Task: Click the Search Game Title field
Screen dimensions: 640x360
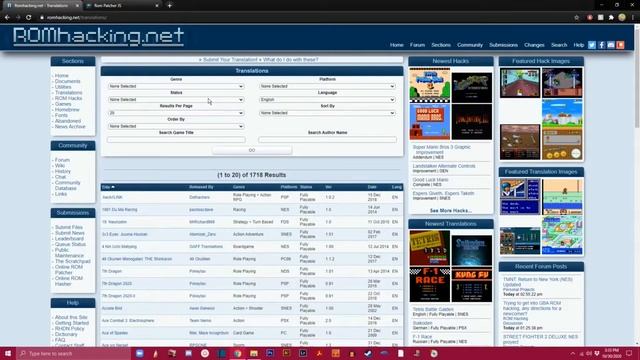Action: (176, 140)
